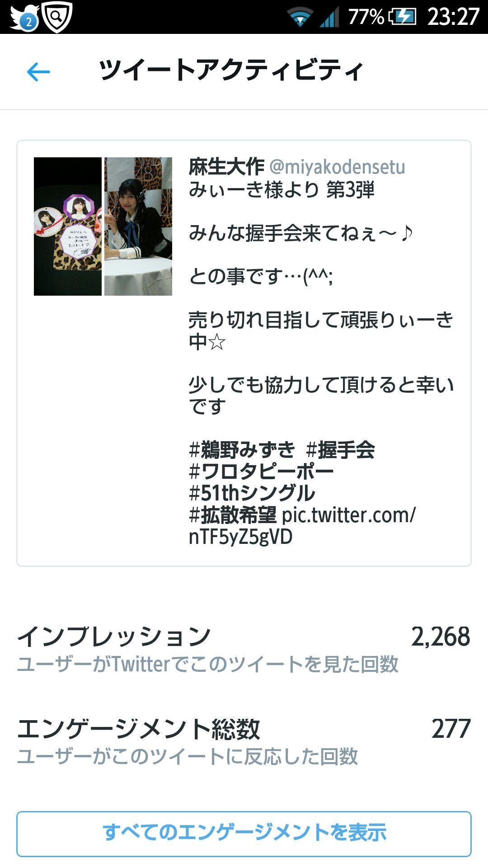The image size is (488, 868).
Task: Tap the cellular signal strength icon
Action: [329, 18]
